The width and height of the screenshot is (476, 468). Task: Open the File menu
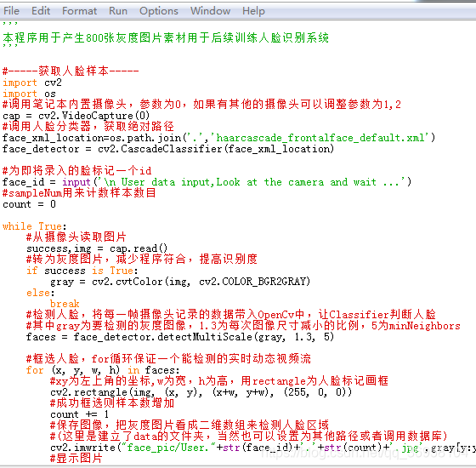pos(11,11)
